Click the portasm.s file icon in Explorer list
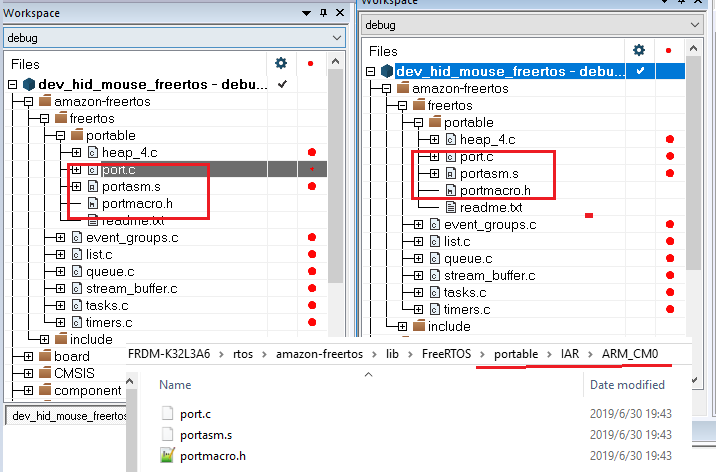Screen dimensions: 716x472 coord(168,434)
